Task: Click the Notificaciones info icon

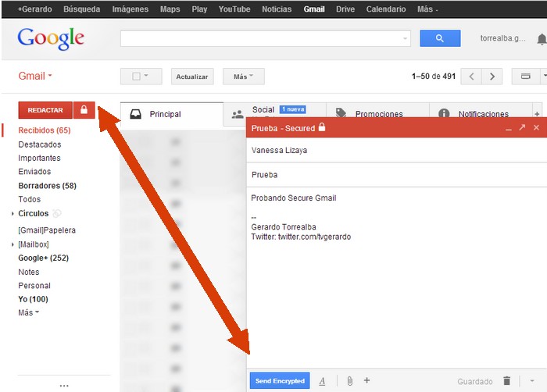Action: point(444,113)
